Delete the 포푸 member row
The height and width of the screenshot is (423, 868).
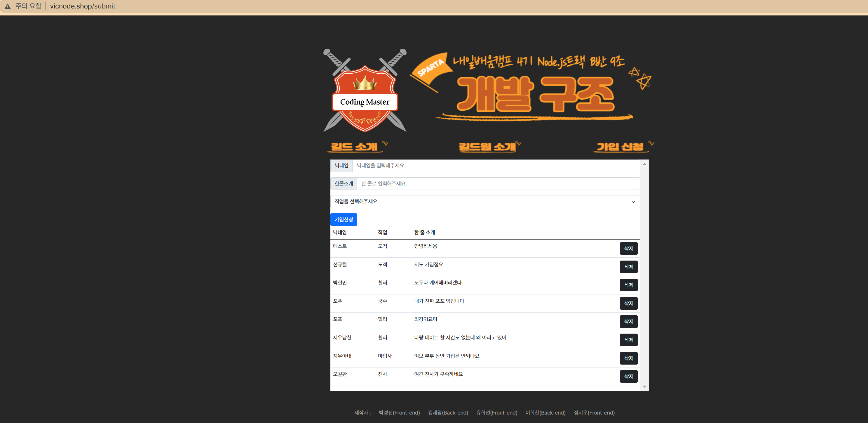pyautogui.click(x=628, y=303)
